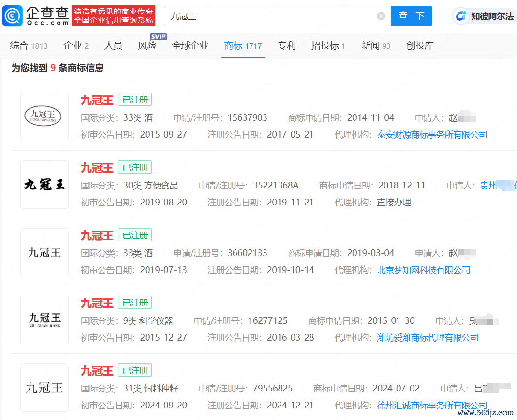Open 九冠王 title of 31类 饲料种籽 trademark

tap(97, 371)
